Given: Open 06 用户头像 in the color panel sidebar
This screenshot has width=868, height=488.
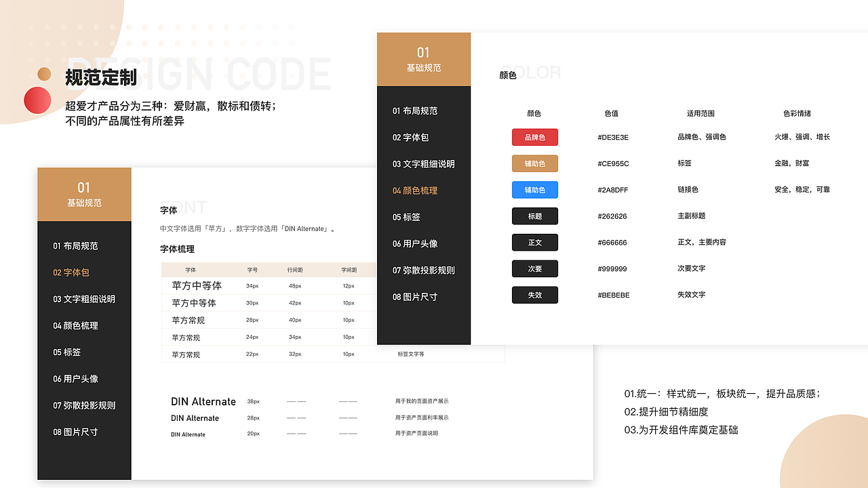Looking at the screenshot, I should (414, 243).
